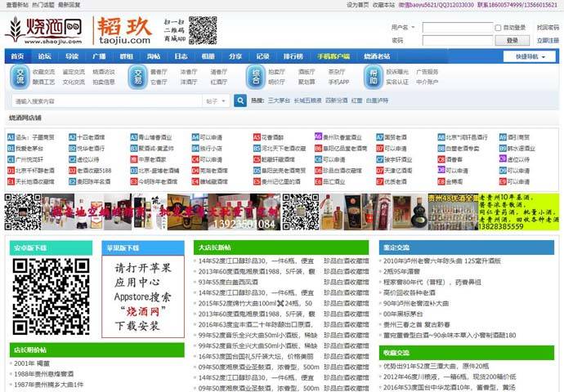Open the 酱香厅 trading link
564x392 pixels.
pos(159,72)
